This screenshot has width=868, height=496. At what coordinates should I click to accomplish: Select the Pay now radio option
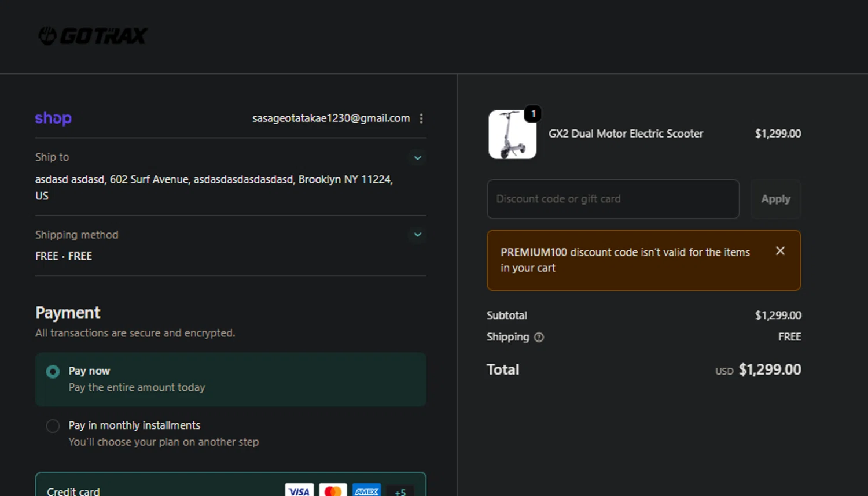click(x=53, y=372)
